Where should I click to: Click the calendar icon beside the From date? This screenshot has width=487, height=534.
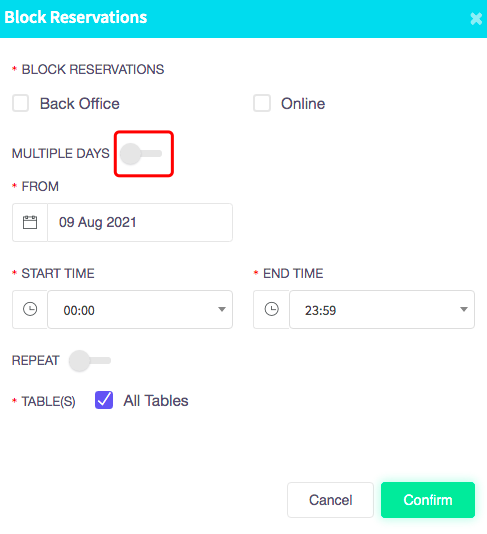point(30,222)
